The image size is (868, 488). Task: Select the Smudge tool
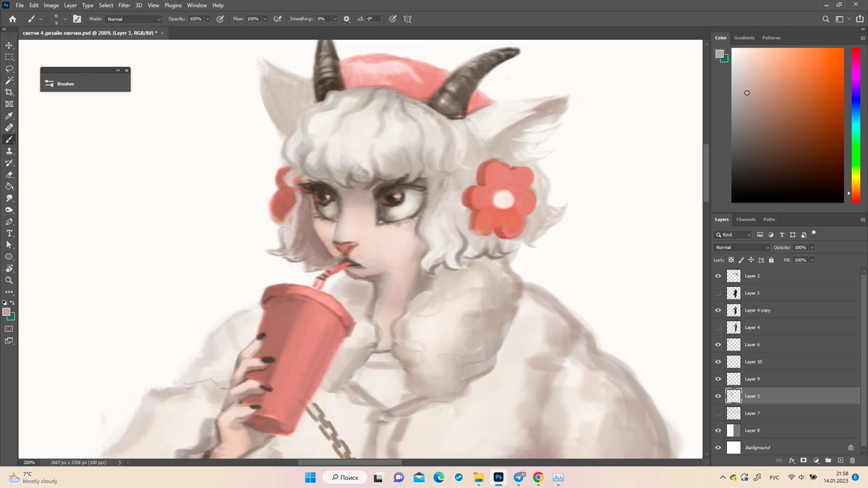pyautogui.click(x=9, y=197)
